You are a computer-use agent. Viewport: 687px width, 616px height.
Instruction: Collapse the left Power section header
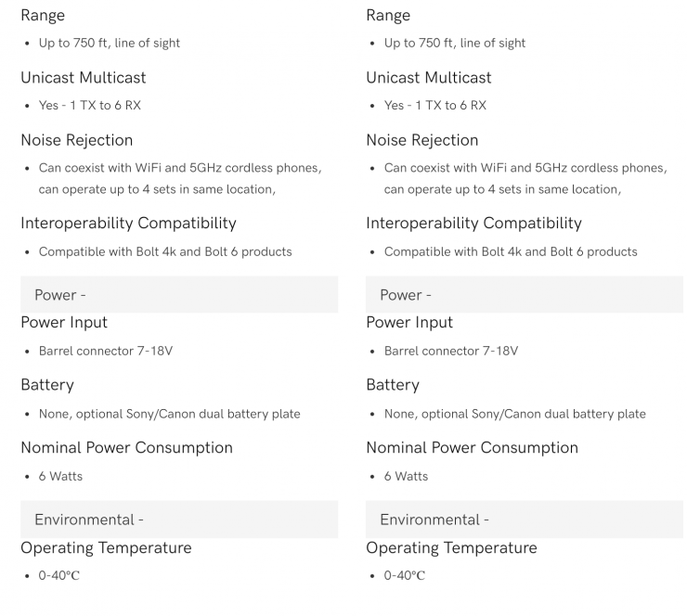pos(178,295)
